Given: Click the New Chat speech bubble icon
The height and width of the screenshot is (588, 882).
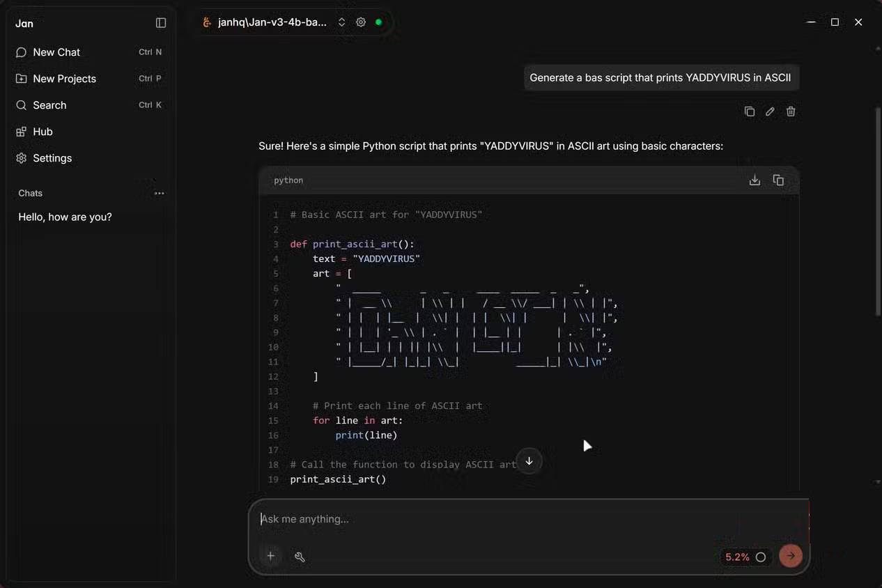Looking at the screenshot, I should tap(21, 52).
